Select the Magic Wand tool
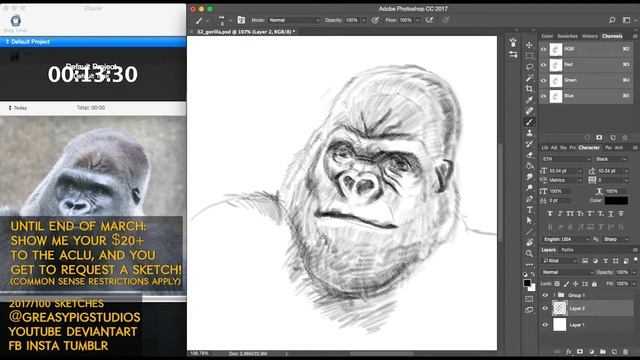The height and width of the screenshot is (360, 640). pos(529,78)
